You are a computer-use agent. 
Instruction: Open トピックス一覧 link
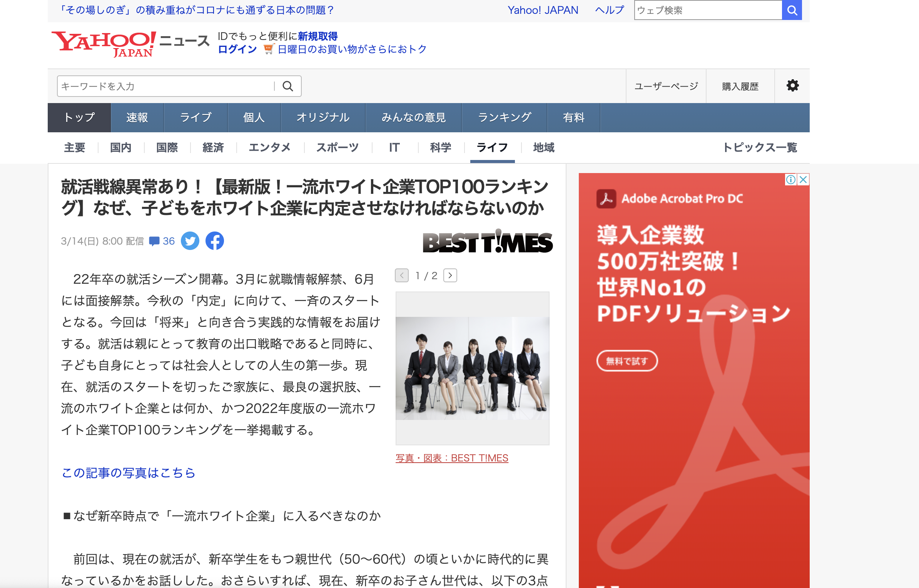pos(760,147)
